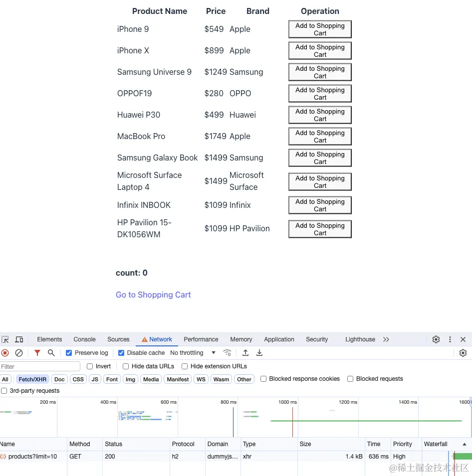Click the Waterfall sort arrow
The height and width of the screenshot is (476, 472).
pos(464,444)
